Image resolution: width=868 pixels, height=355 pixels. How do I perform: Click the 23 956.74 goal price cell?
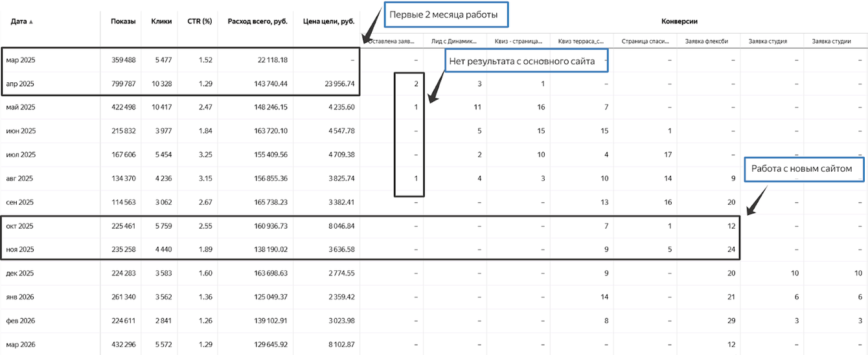point(334,84)
